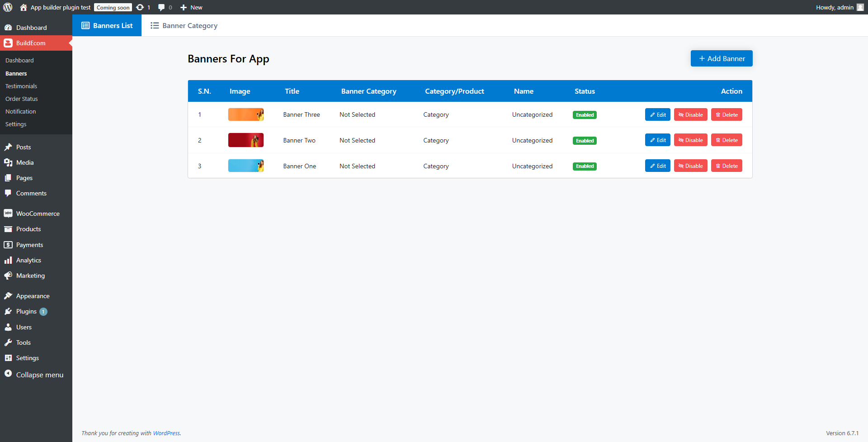
Task: Open Appearance from the sidebar
Action: tap(33, 296)
